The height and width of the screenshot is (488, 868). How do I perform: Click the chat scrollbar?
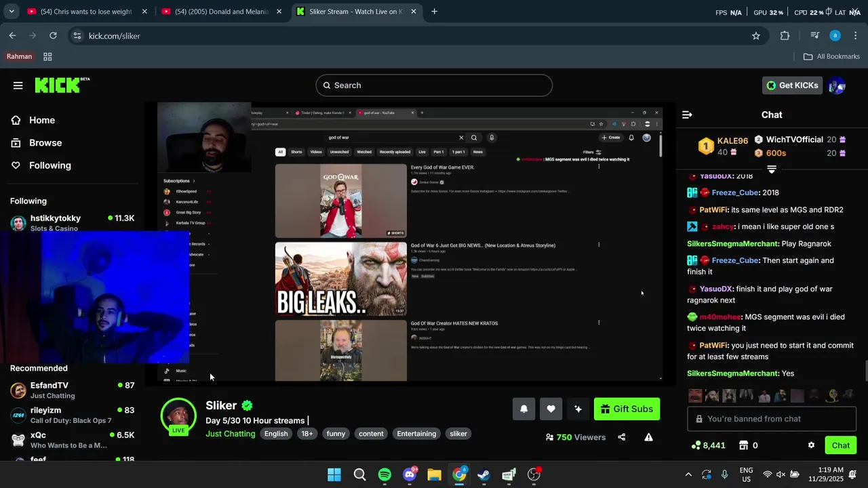865,371
